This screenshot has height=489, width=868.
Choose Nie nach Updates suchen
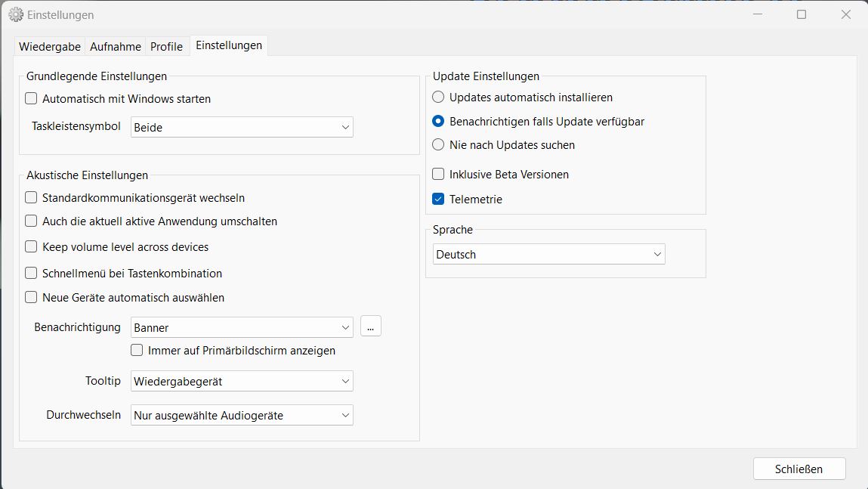pyautogui.click(x=438, y=144)
